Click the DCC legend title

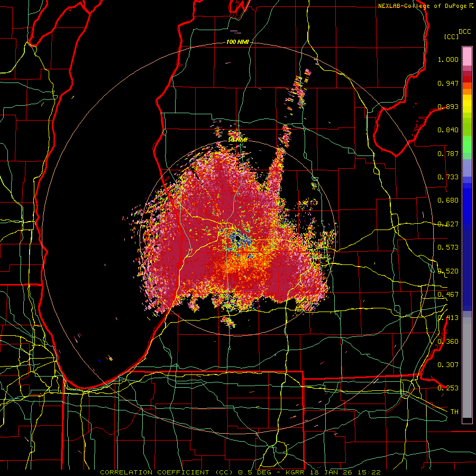(464, 32)
